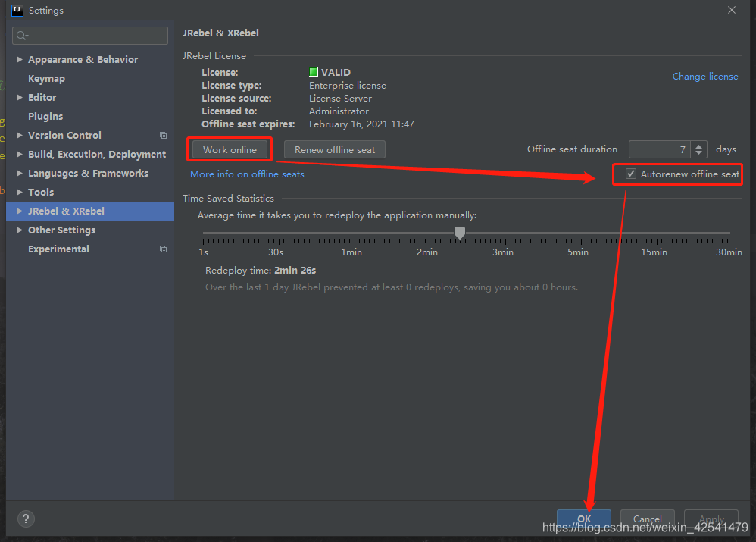
Task: Click More info on offline seats
Action: tap(247, 174)
